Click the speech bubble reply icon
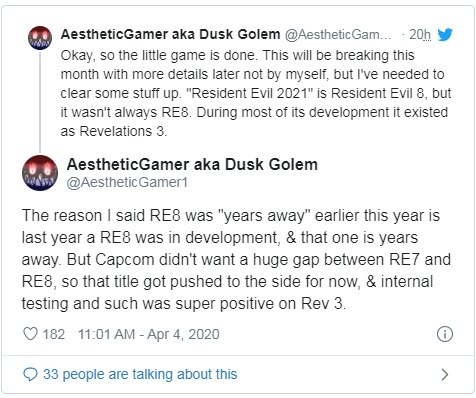 click(x=30, y=374)
